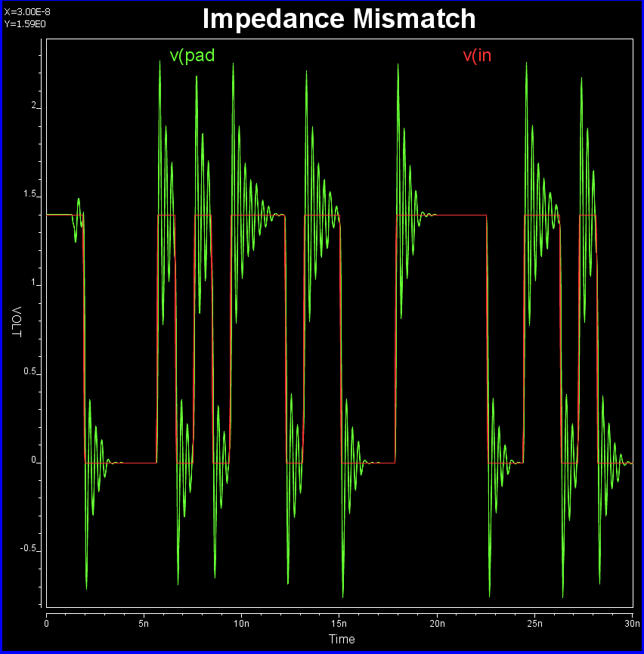The width and height of the screenshot is (644, 654).
Task: Click the 10n tick on time axis
Action: click(x=242, y=623)
